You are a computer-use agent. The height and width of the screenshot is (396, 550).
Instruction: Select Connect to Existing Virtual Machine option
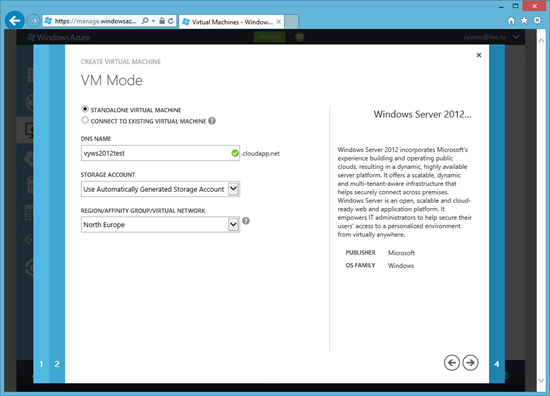85,120
